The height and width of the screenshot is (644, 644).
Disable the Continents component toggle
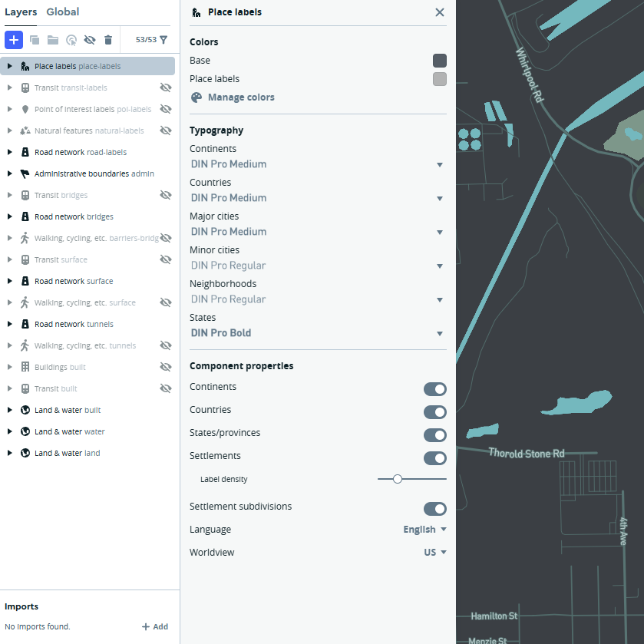(435, 389)
